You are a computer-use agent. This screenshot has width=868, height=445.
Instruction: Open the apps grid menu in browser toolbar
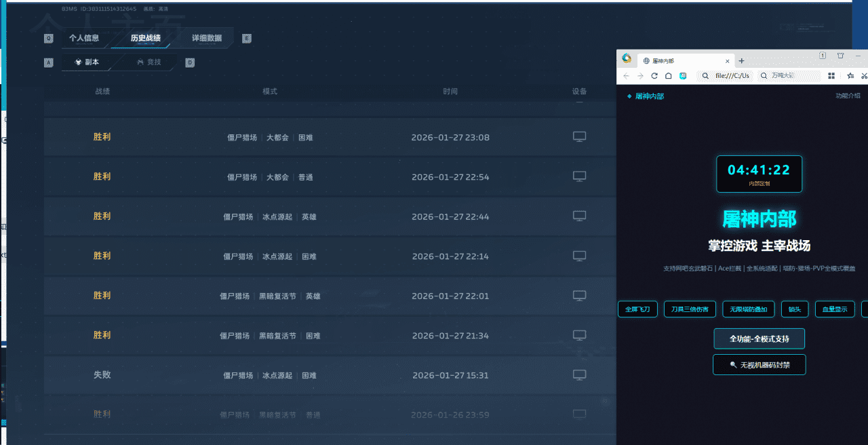(x=831, y=75)
